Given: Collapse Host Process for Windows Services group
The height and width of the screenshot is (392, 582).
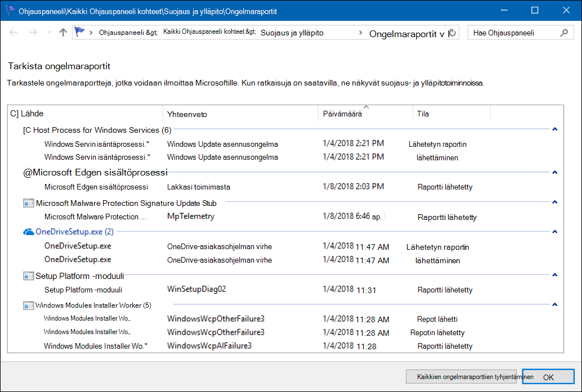Looking at the screenshot, I should [555, 129].
